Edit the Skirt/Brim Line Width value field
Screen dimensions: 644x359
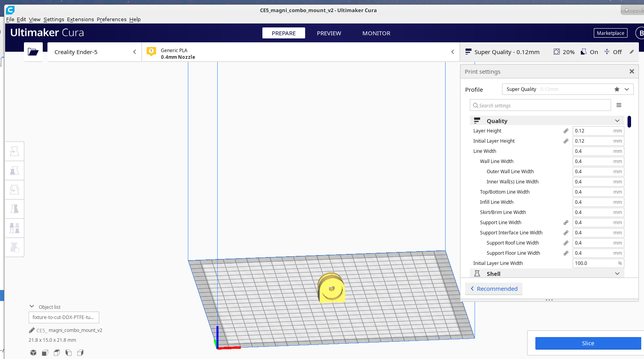pyautogui.click(x=598, y=212)
